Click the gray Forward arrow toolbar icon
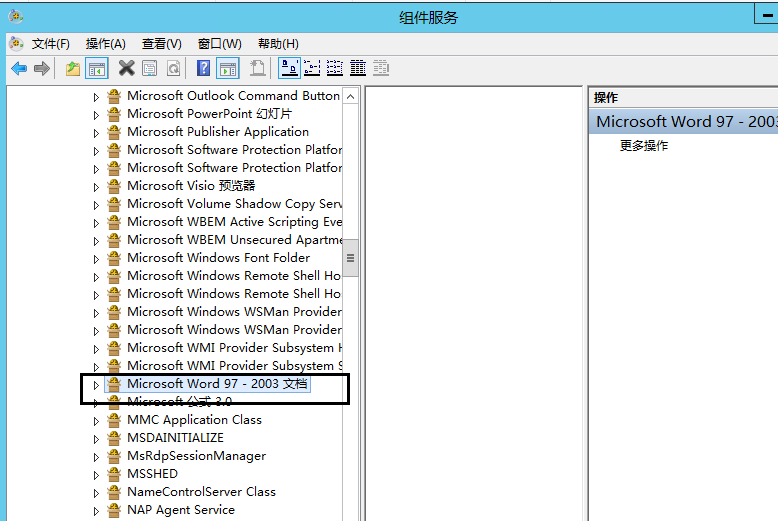The width and height of the screenshot is (778, 521). click(42, 68)
